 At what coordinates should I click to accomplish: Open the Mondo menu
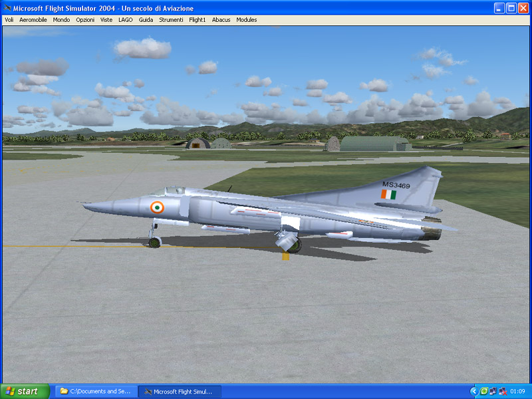tap(61, 20)
